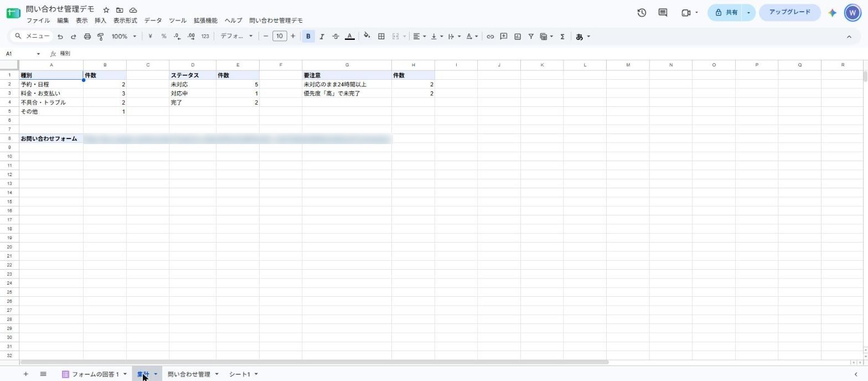Open the Meet video call icon

(686, 12)
